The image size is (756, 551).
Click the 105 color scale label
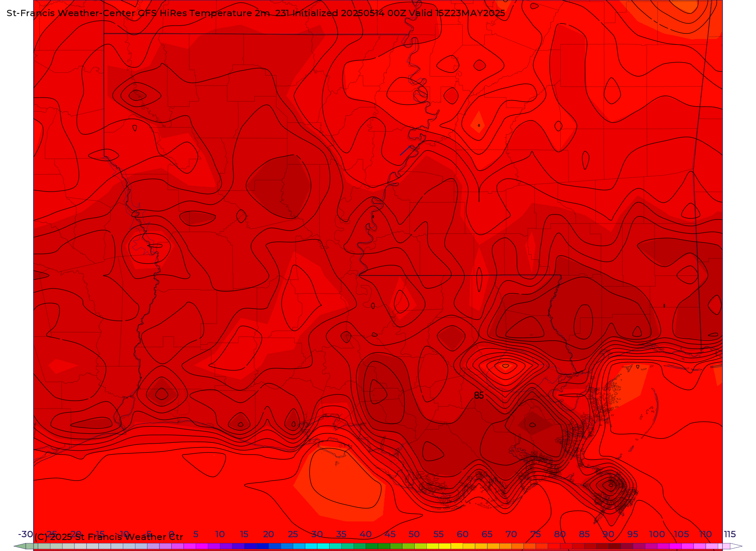[x=681, y=534]
